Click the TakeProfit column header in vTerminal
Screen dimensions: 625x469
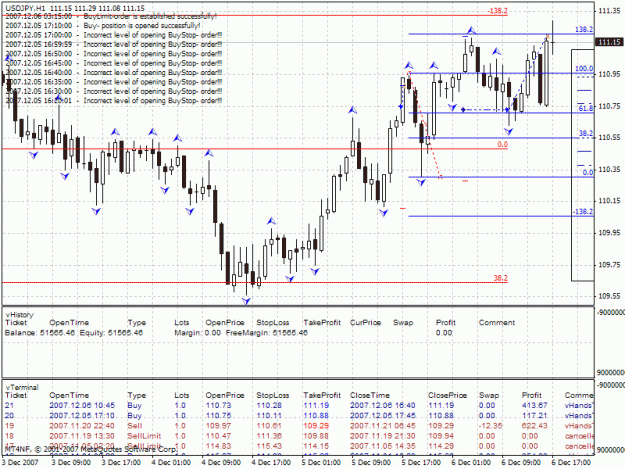[x=322, y=395]
